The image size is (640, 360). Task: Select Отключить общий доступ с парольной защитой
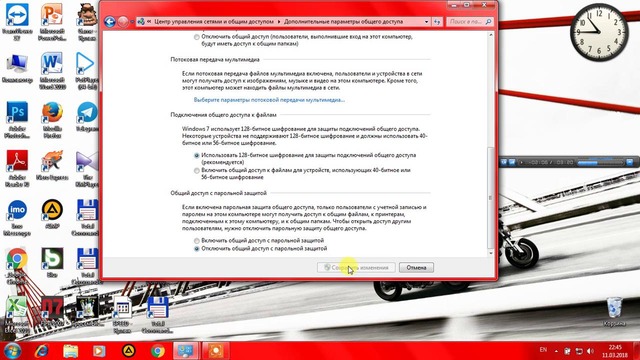pyautogui.click(x=197, y=249)
